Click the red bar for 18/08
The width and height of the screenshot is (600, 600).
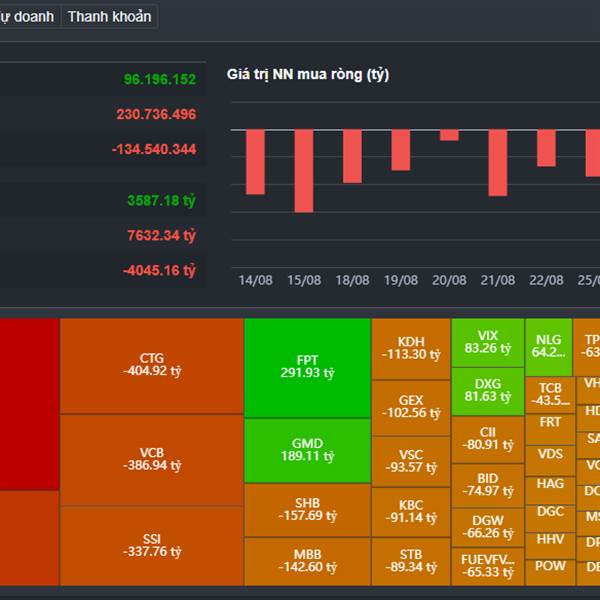pyautogui.click(x=352, y=157)
